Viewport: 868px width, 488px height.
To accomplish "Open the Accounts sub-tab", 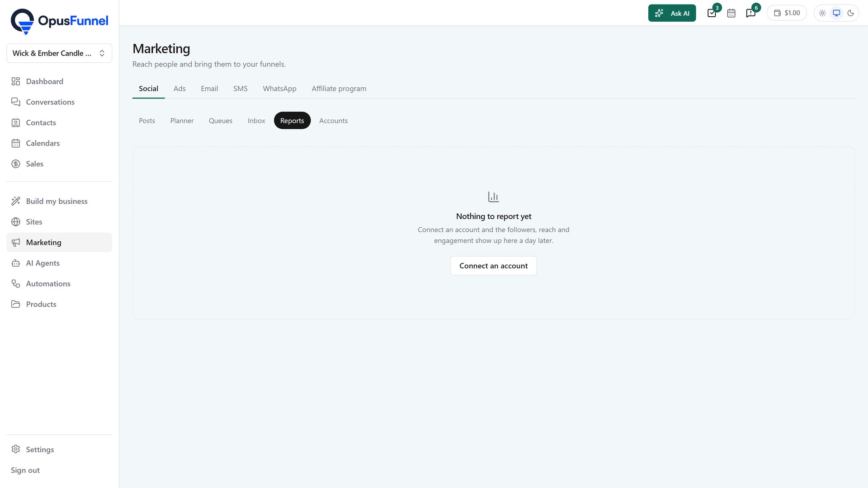I will pyautogui.click(x=334, y=121).
